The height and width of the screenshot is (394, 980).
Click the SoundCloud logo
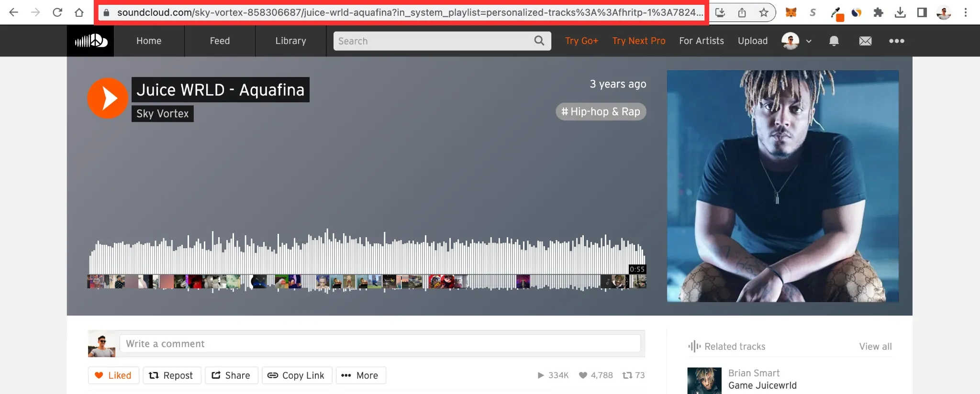[x=90, y=41]
